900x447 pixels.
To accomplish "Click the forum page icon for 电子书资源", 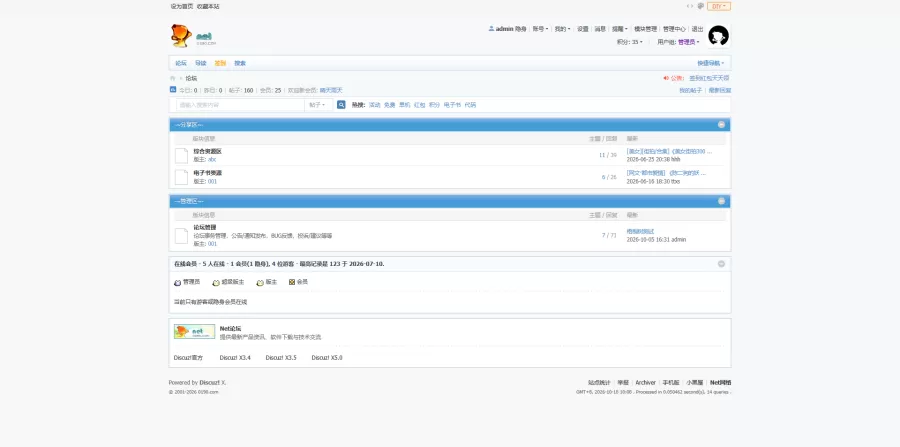I will [181, 177].
